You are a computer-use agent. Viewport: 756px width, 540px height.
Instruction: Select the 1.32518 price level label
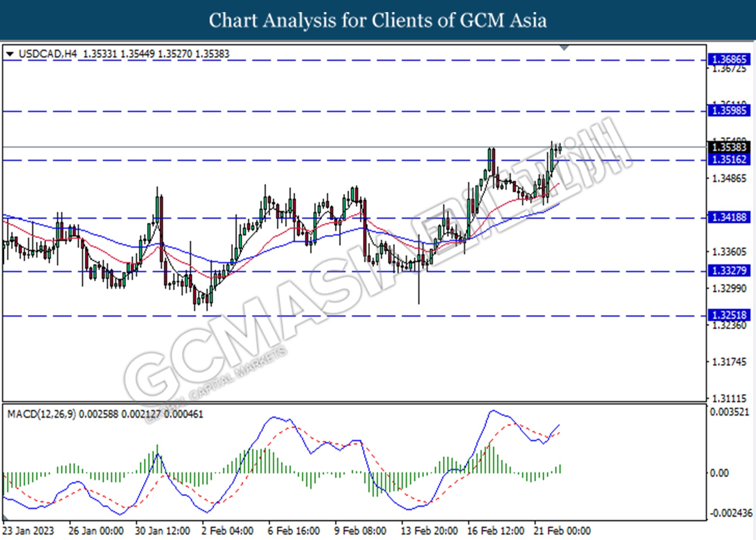pyautogui.click(x=729, y=315)
